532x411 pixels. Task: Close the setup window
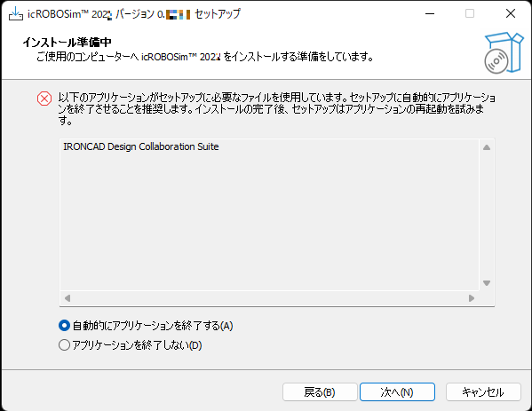pos(511,13)
